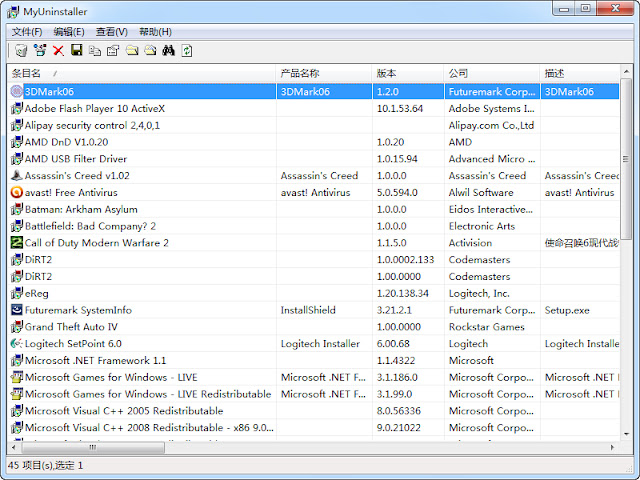Click the Uninstall (recycle bin) toolbar icon
Screen dimensions: 640x480
pyautogui.click(x=21, y=51)
